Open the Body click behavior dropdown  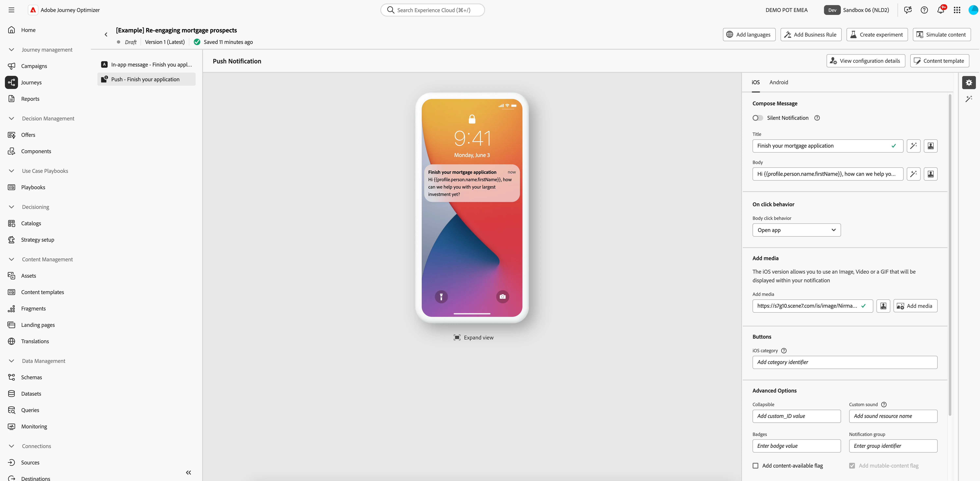point(796,230)
